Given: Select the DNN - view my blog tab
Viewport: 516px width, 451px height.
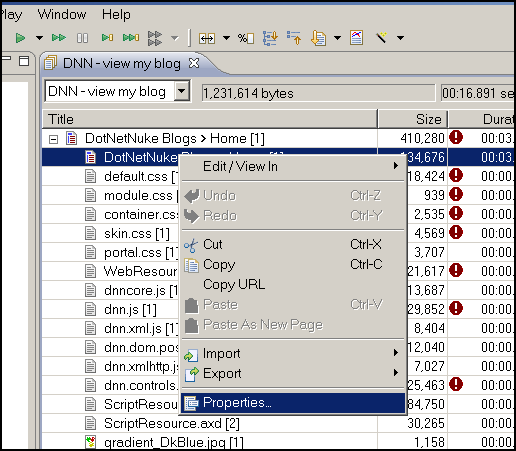Looking at the screenshot, I should [122, 63].
